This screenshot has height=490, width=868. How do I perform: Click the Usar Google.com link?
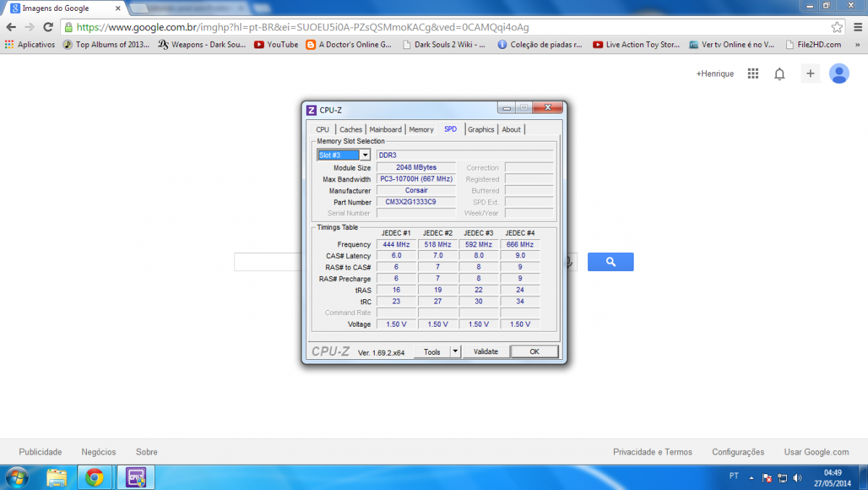coord(817,452)
